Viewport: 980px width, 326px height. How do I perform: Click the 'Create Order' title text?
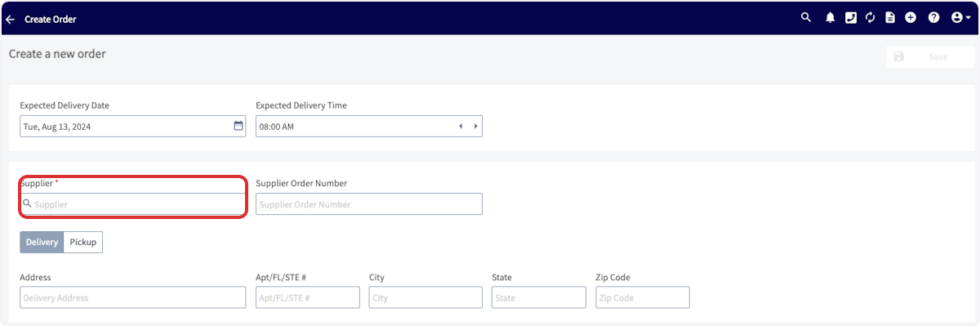coord(51,19)
